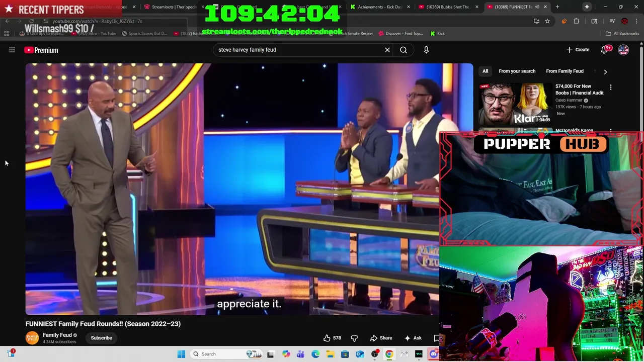Go to YouTube Premium home logo
This screenshot has height=362, width=644.
41,50
